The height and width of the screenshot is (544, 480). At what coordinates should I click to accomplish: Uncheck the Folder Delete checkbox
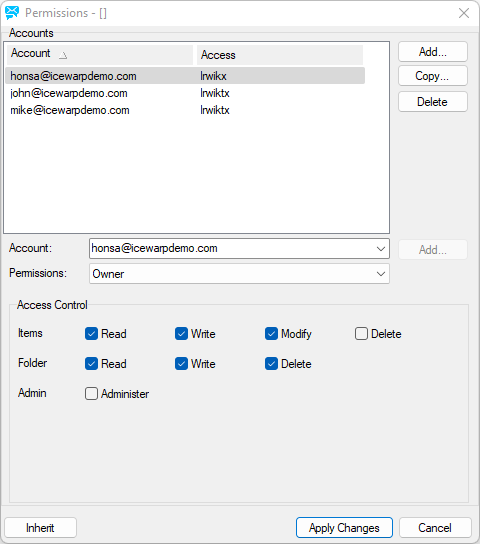(x=271, y=364)
